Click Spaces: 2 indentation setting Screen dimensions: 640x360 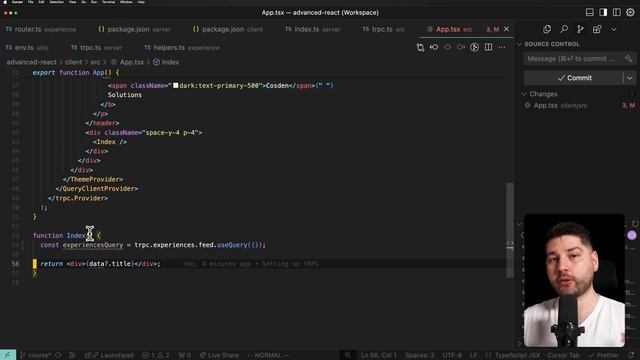tap(420, 355)
